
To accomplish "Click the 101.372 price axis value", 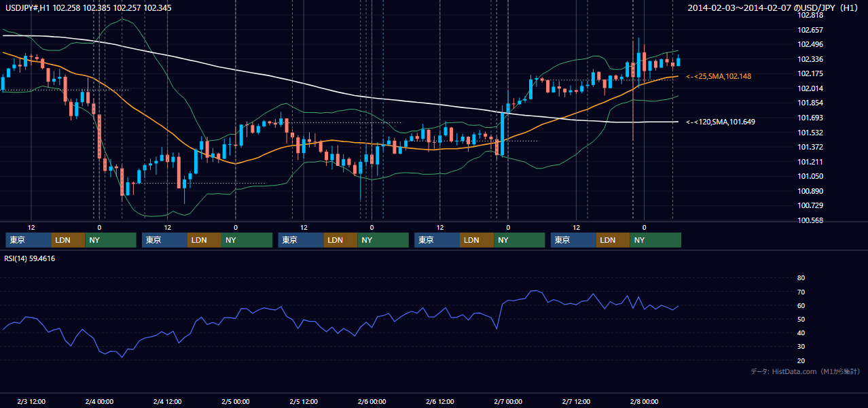I will coord(810,147).
